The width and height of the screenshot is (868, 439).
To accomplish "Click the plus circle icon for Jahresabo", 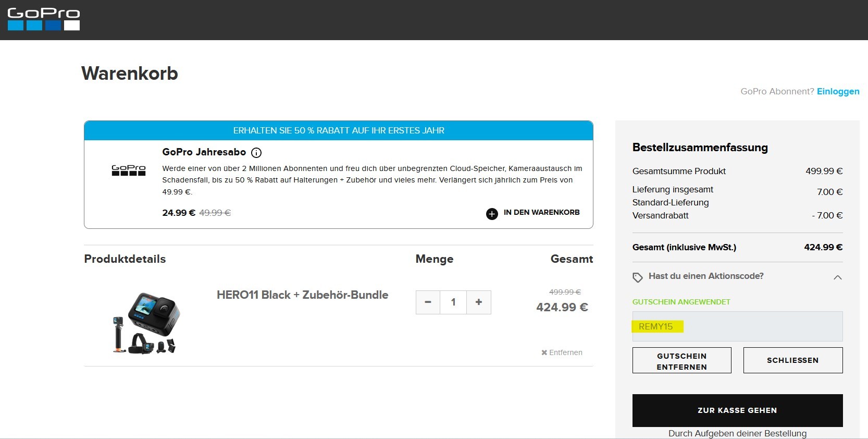I will (x=492, y=214).
